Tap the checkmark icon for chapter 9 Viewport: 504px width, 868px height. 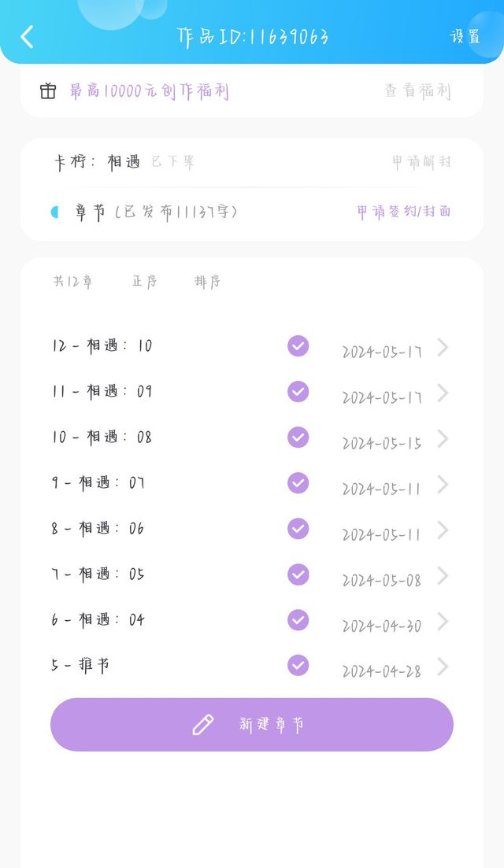pos(298,483)
